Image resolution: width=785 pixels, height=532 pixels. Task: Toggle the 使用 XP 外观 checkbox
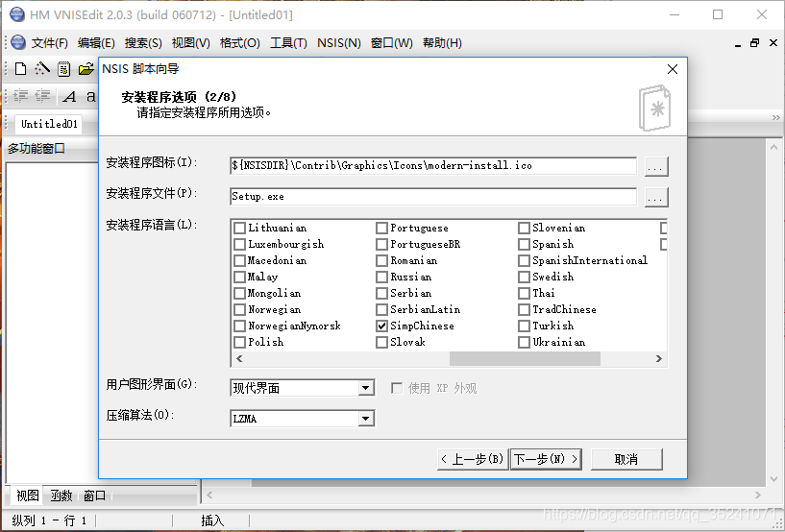click(397, 388)
